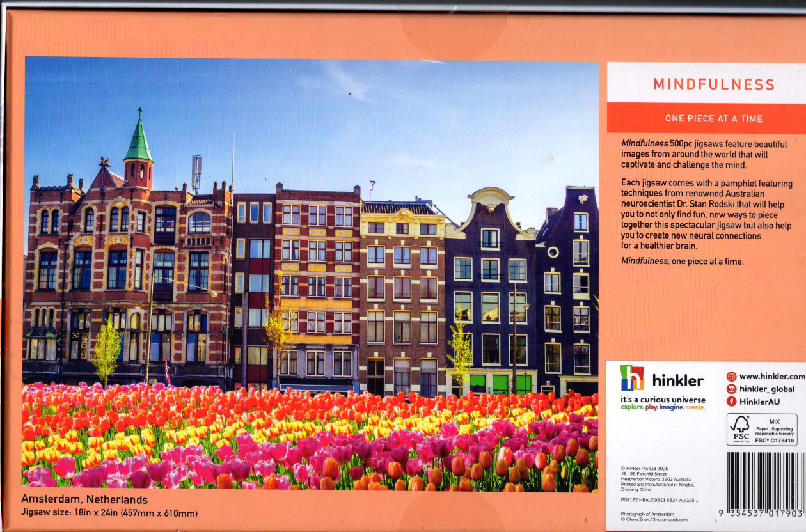Click the globe icon beside www.hinkler.com

coord(731,376)
